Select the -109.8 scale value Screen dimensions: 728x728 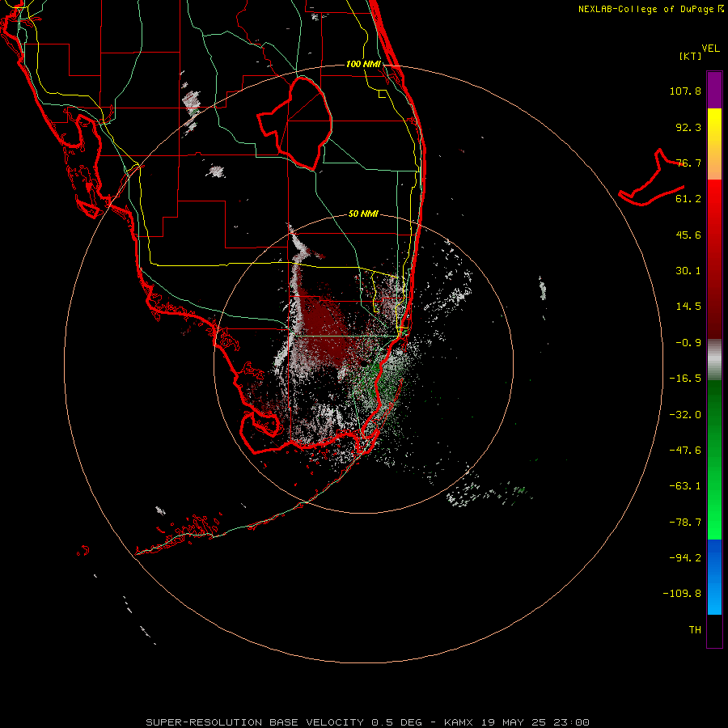pyautogui.click(x=682, y=594)
